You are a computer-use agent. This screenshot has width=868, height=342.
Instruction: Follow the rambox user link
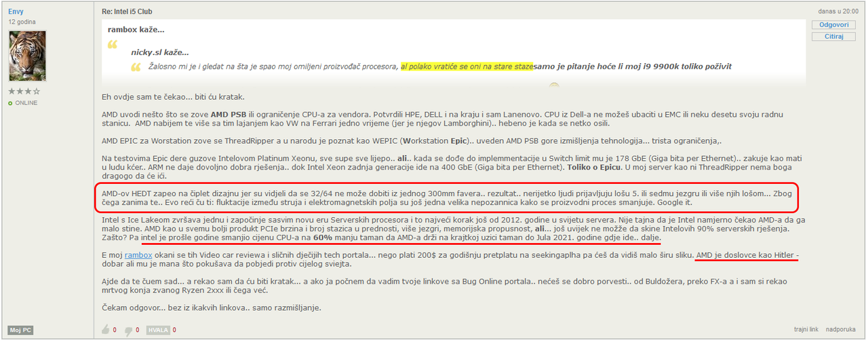pyautogui.click(x=138, y=255)
